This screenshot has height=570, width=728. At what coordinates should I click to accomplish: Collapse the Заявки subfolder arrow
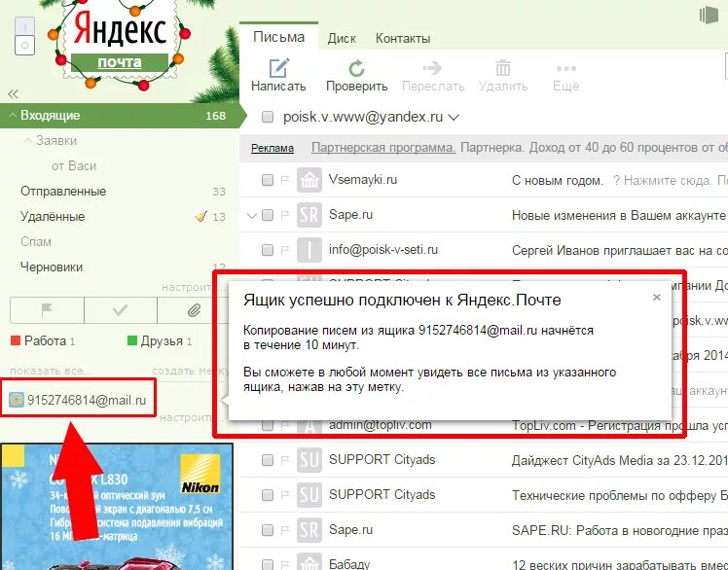(29, 140)
